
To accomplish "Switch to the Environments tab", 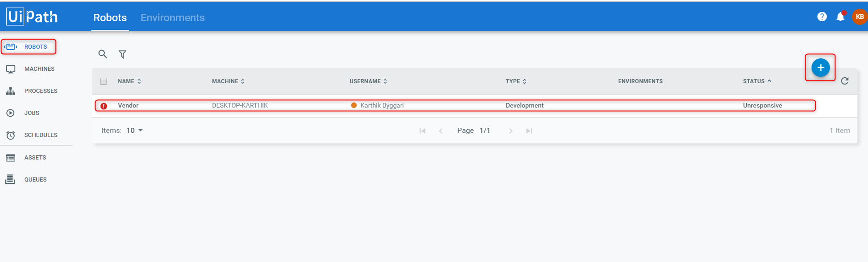I will tap(173, 17).
